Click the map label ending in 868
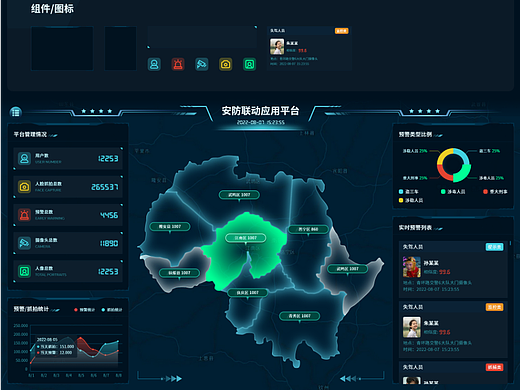 point(308,229)
